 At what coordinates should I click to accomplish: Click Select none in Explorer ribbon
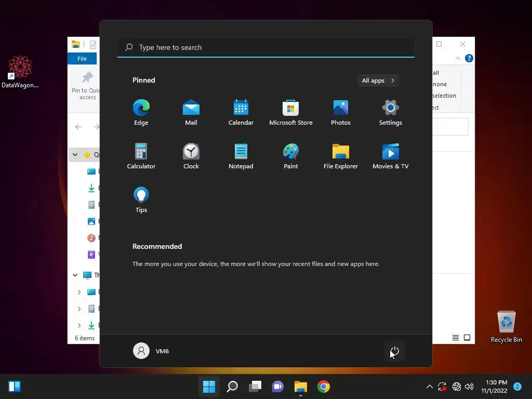point(440,84)
